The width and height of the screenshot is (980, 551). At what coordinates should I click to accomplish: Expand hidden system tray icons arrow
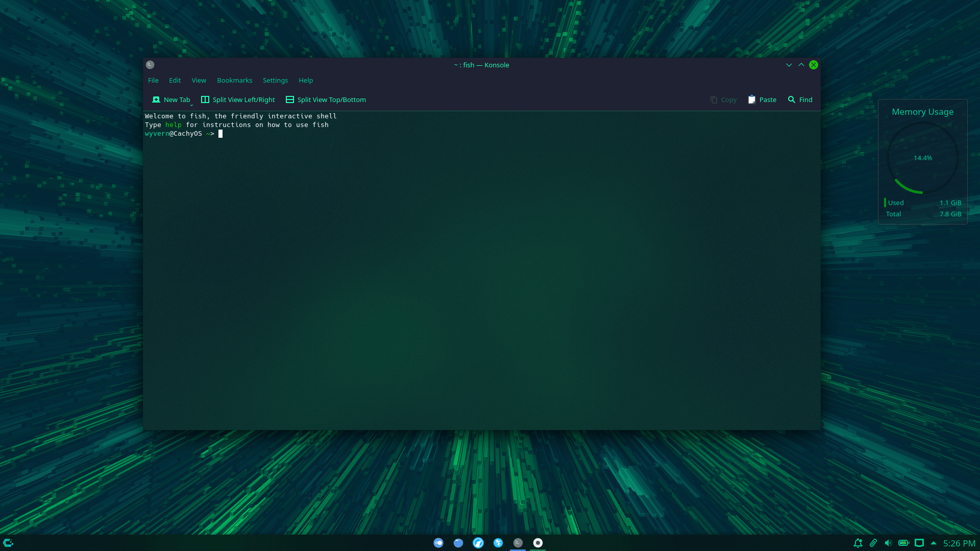pos(934,543)
